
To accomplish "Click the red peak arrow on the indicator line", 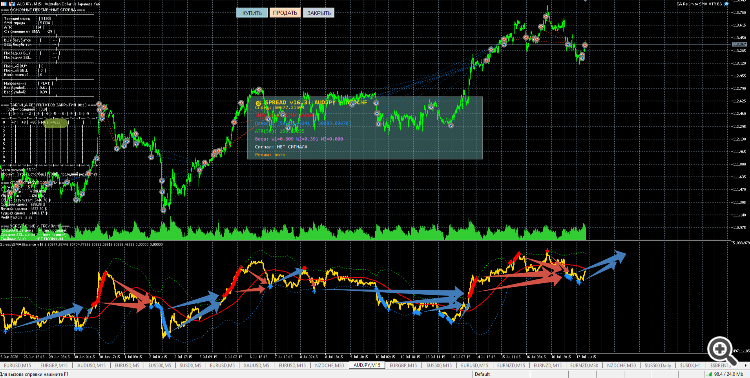I will pos(547,250).
